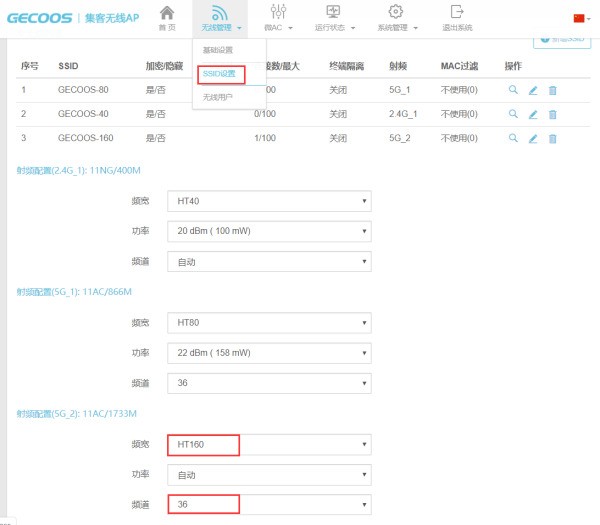Click the SSID column header
Viewport: 600px width, 525px height.
[x=68, y=66]
